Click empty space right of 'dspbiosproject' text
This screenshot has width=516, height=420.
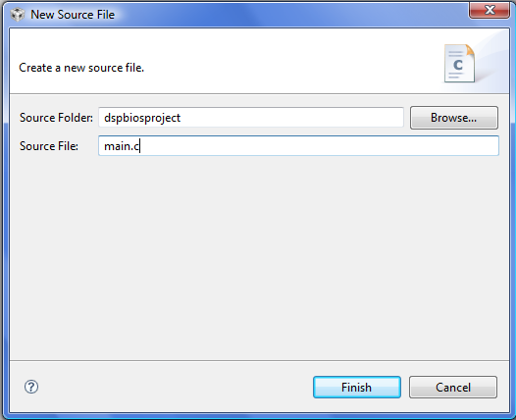point(291,118)
